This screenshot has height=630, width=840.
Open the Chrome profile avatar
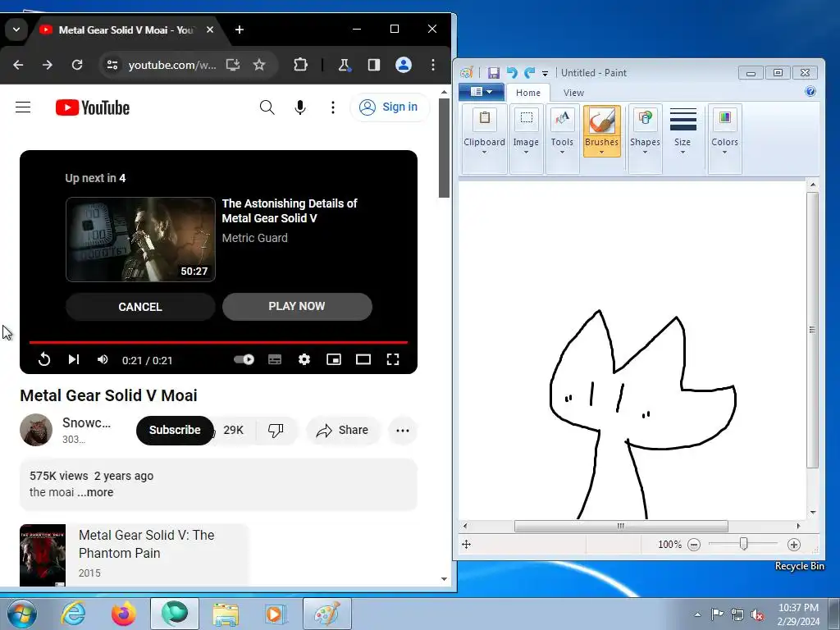404,65
